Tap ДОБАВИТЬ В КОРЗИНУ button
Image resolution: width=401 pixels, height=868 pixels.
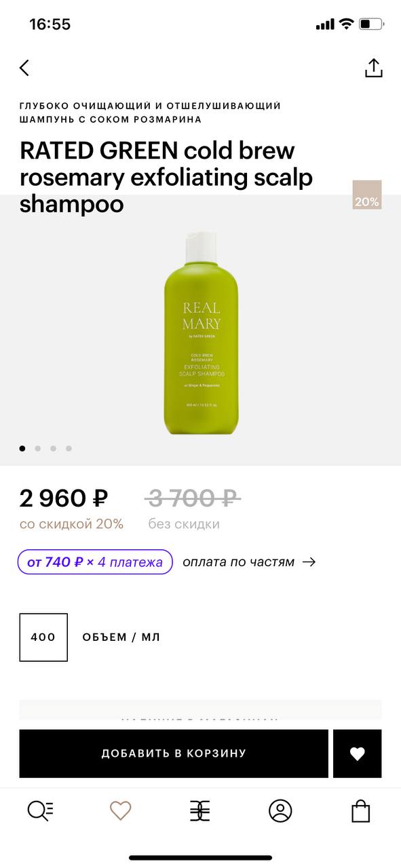[174, 753]
